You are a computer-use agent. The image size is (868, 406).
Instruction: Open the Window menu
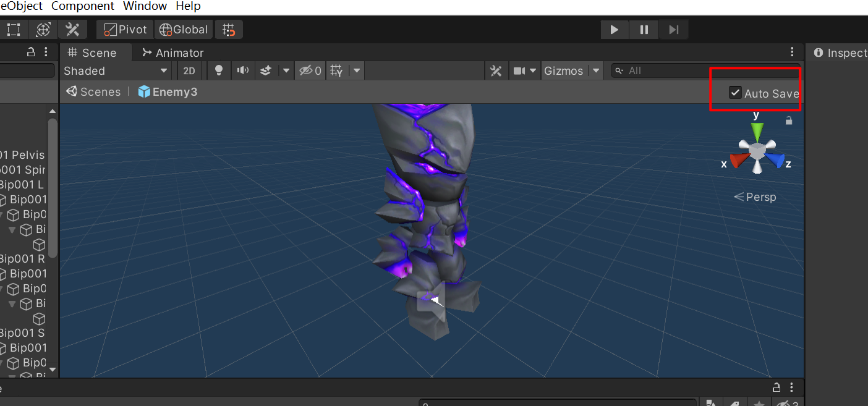point(145,6)
